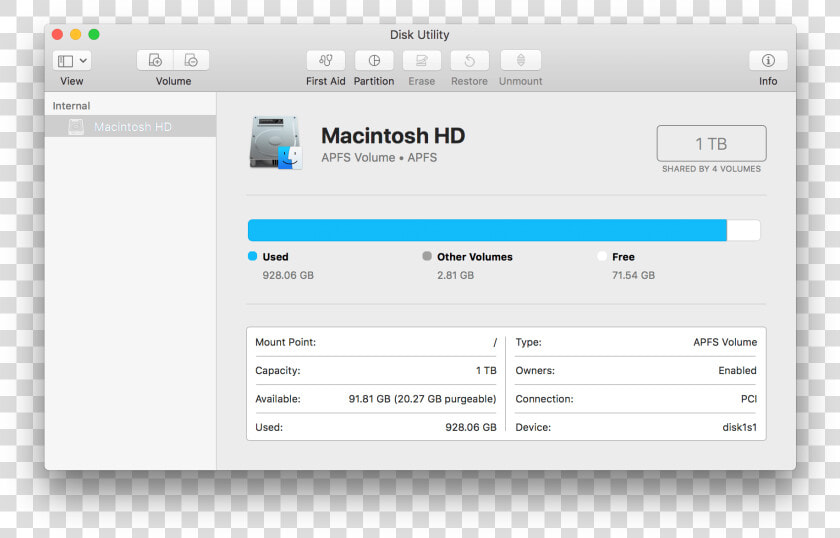Click the 1 TB capacity box
840x538 pixels.
click(x=711, y=144)
